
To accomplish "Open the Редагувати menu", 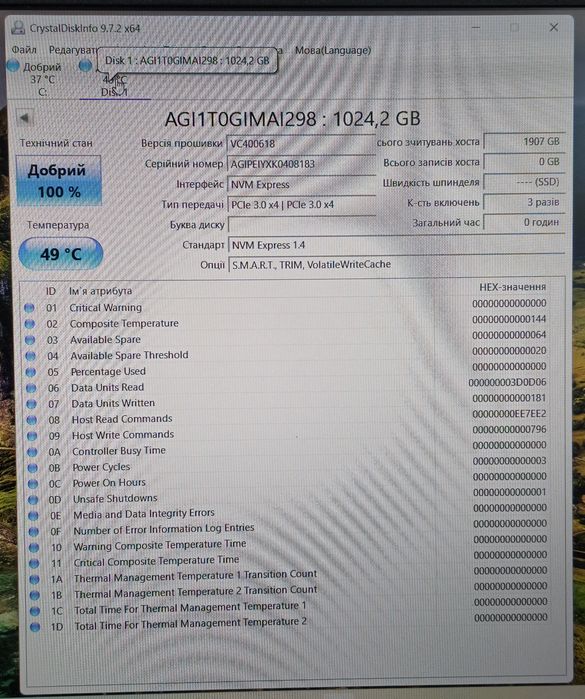I will point(73,49).
